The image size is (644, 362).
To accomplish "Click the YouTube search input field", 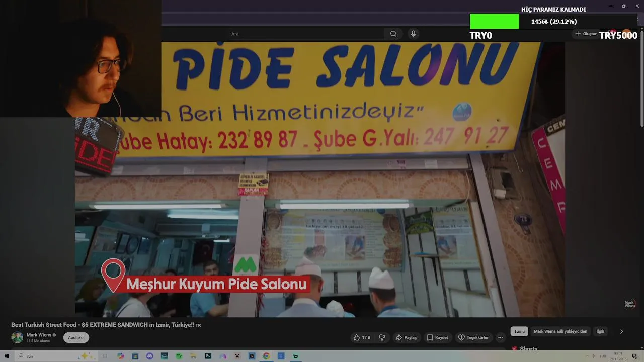I will (x=305, y=34).
